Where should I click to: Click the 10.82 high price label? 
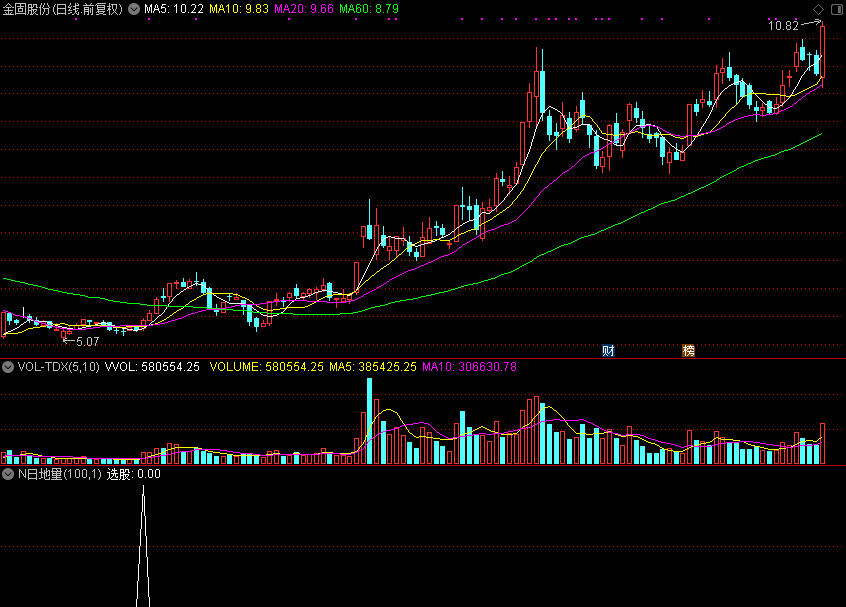[x=783, y=26]
